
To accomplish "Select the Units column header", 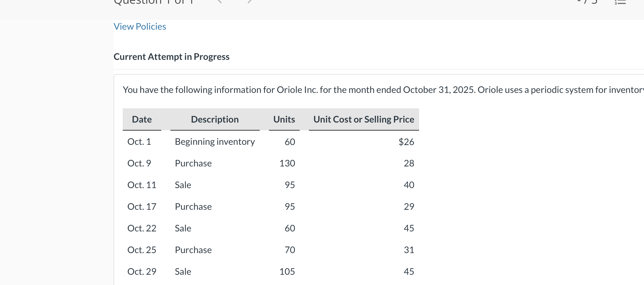I will pos(284,119).
